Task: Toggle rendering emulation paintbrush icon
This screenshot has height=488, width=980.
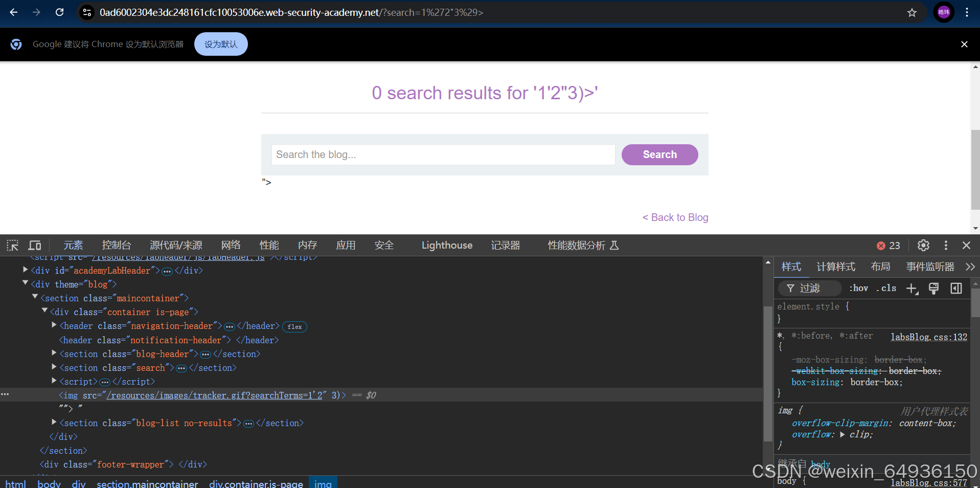Action: [934, 289]
